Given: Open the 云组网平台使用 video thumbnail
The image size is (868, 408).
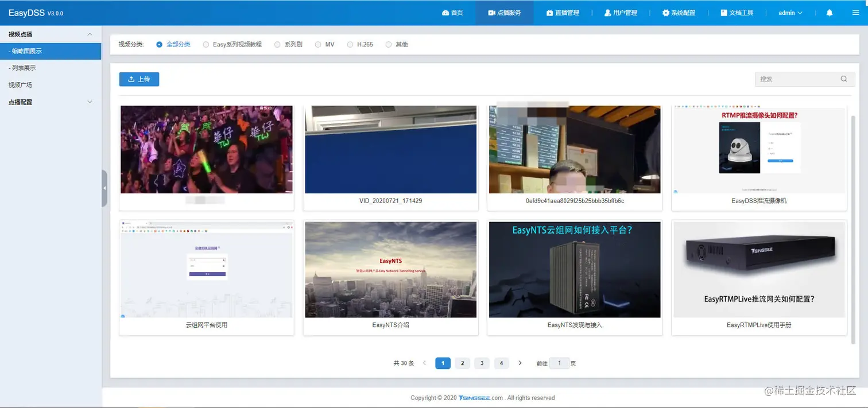Looking at the screenshot, I should tap(207, 270).
